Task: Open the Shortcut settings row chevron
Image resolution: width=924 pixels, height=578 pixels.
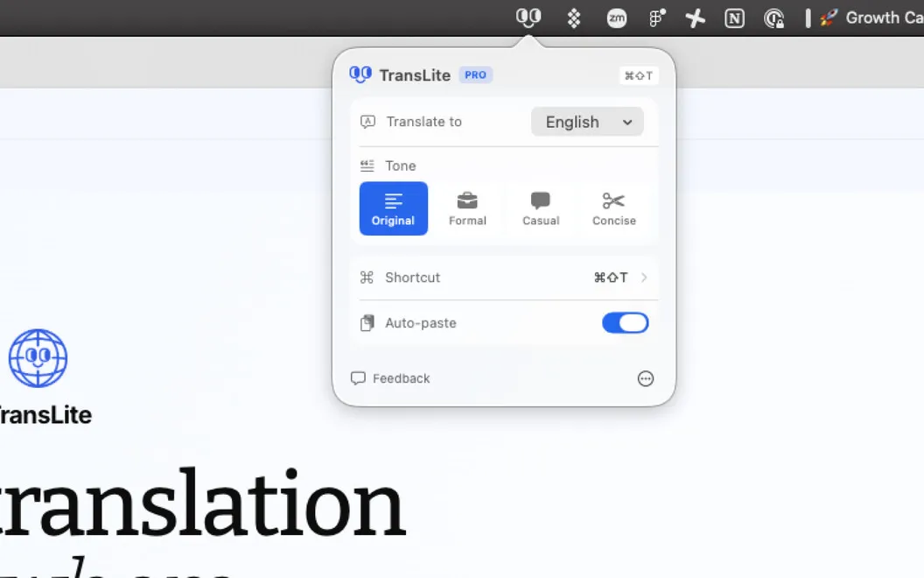Action: click(644, 278)
